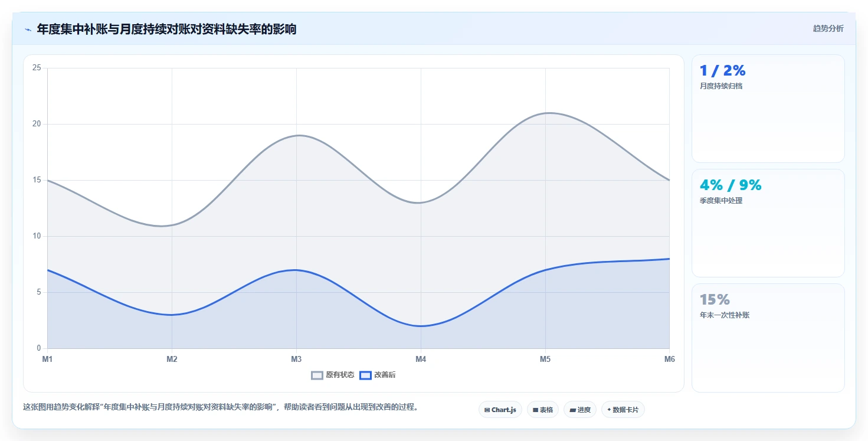The width and height of the screenshot is (868, 441).
Task: Click the blue line peak at M3
Action: (296, 270)
